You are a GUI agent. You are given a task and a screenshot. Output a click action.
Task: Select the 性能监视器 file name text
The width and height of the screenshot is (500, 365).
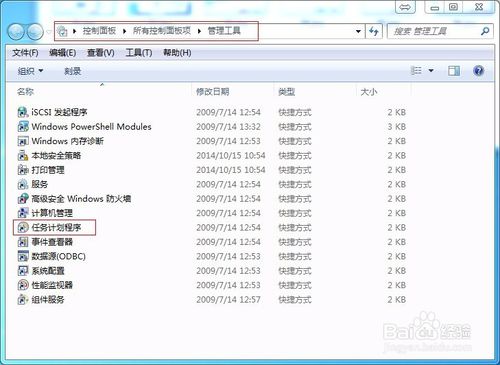(52, 285)
